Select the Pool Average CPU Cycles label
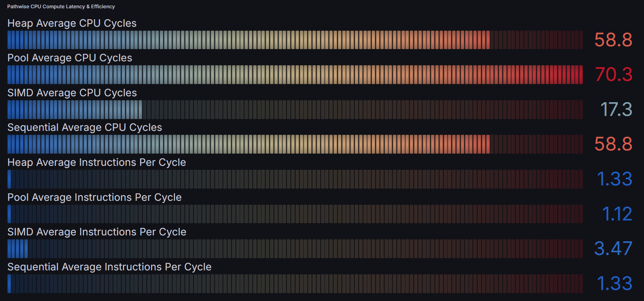 [x=70, y=58]
